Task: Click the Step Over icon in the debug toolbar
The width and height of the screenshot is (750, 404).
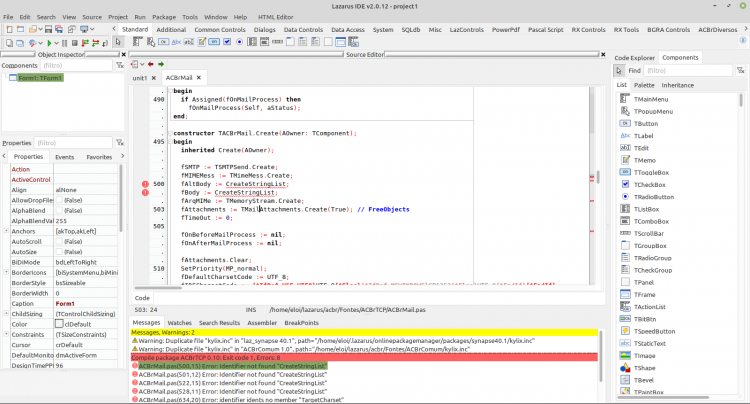Action: (96, 43)
